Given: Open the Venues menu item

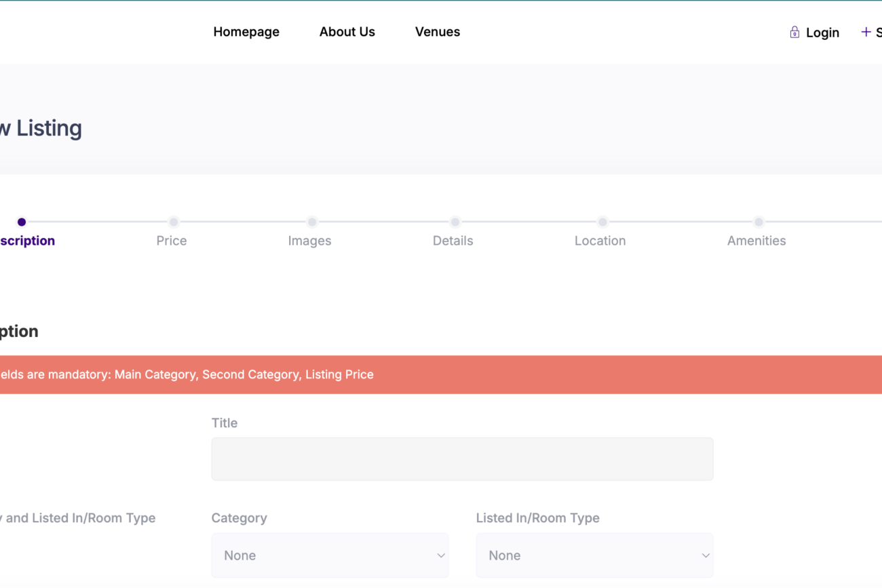Looking at the screenshot, I should pos(438,32).
